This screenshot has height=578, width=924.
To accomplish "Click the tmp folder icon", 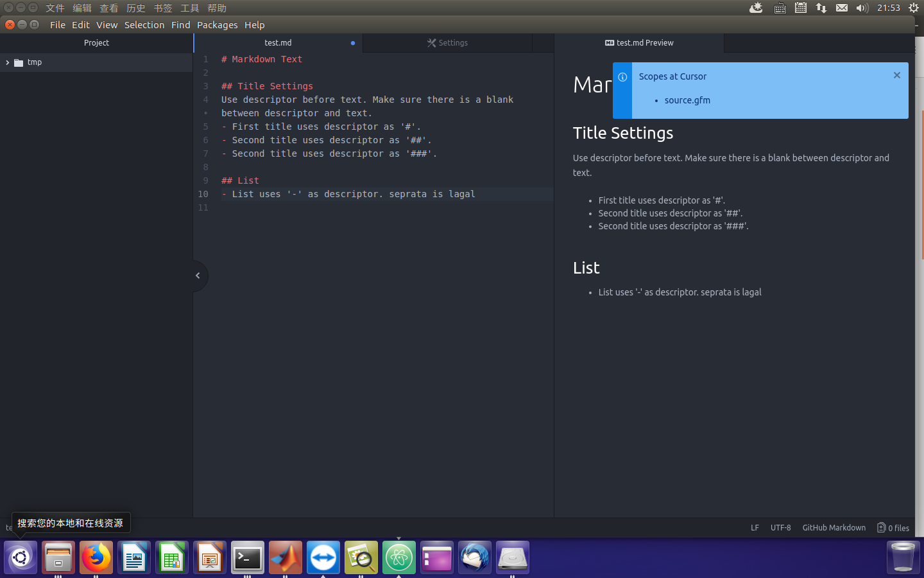I will 19,62.
